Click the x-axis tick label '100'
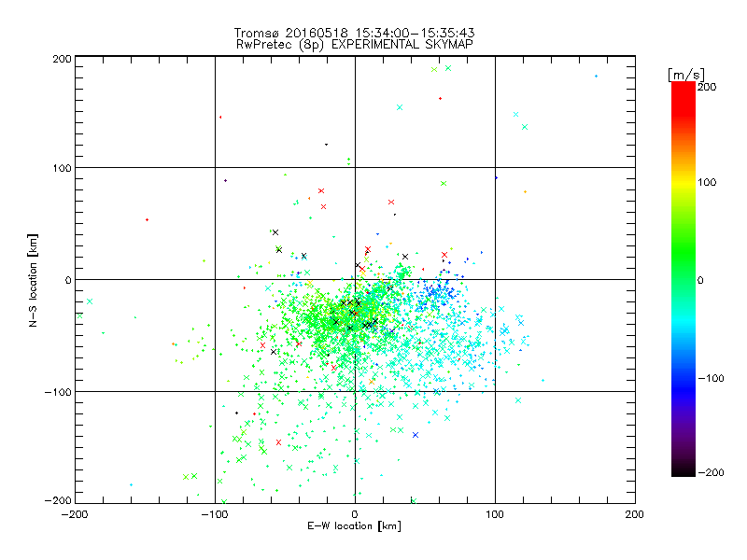This screenshot has height=560, width=747. point(495,514)
